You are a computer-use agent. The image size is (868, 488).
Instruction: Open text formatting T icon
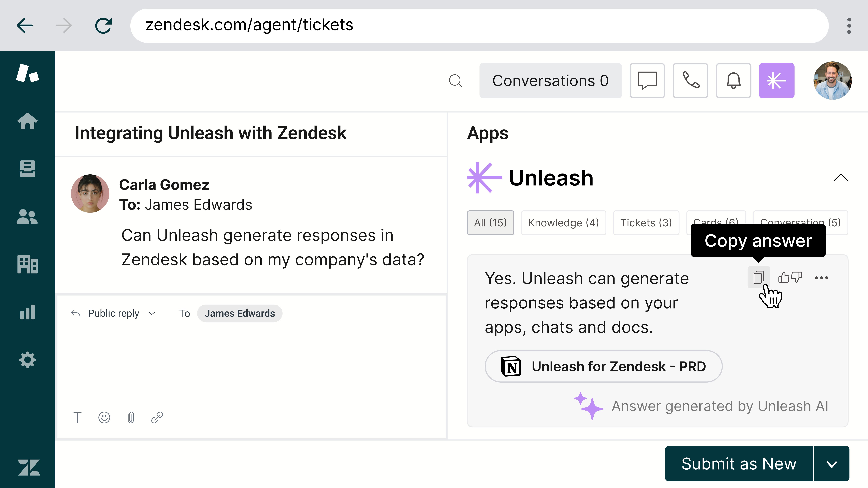point(77,418)
